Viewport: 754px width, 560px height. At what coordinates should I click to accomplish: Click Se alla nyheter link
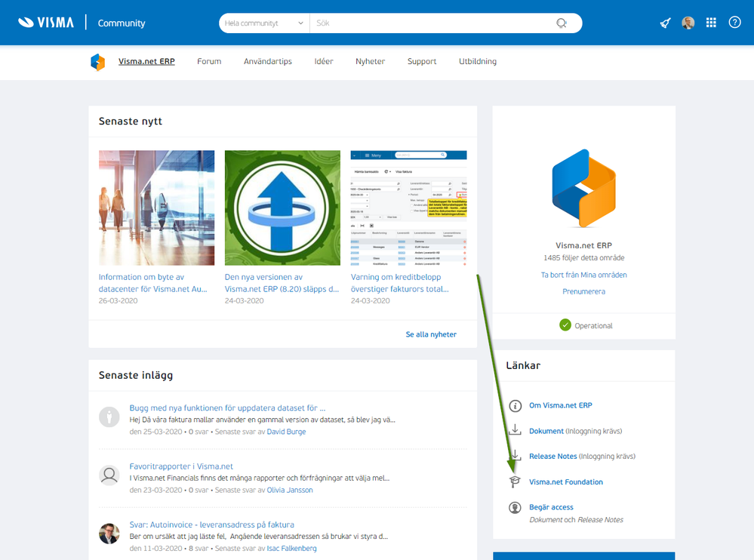pos(431,334)
